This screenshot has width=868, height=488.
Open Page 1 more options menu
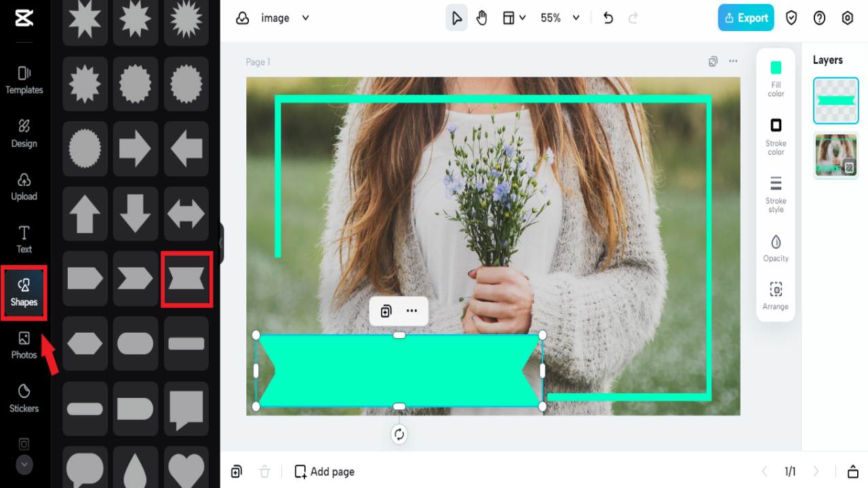[733, 62]
